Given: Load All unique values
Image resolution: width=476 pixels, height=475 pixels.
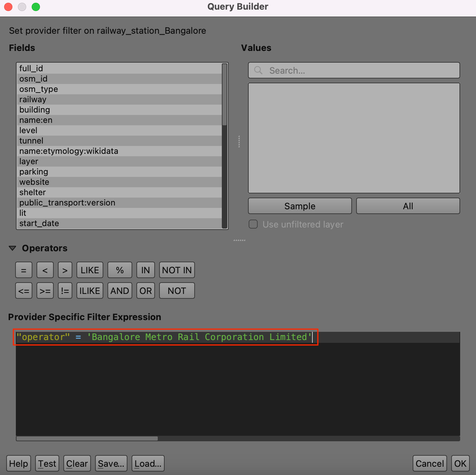Looking at the screenshot, I should (408, 206).
